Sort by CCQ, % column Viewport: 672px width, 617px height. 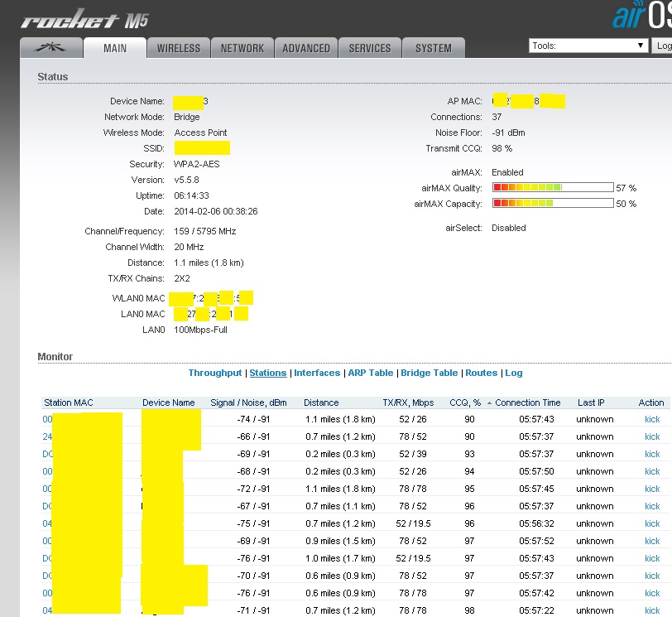point(465,402)
